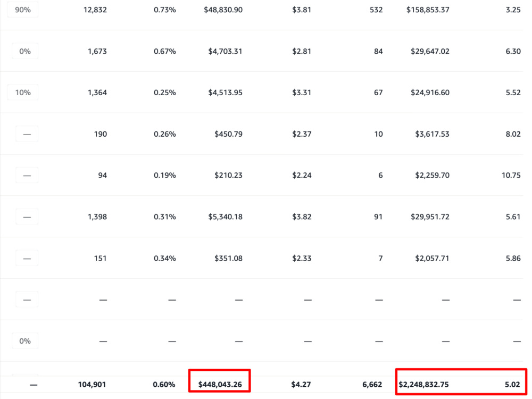This screenshot has width=532, height=399.
Task: Click the $4.27 total cell
Action: pyautogui.click(x=301, y=385)
